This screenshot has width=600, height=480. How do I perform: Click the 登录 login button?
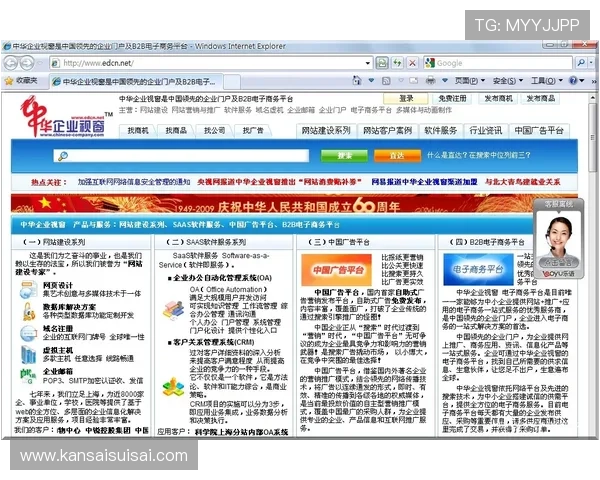point(406,98)
